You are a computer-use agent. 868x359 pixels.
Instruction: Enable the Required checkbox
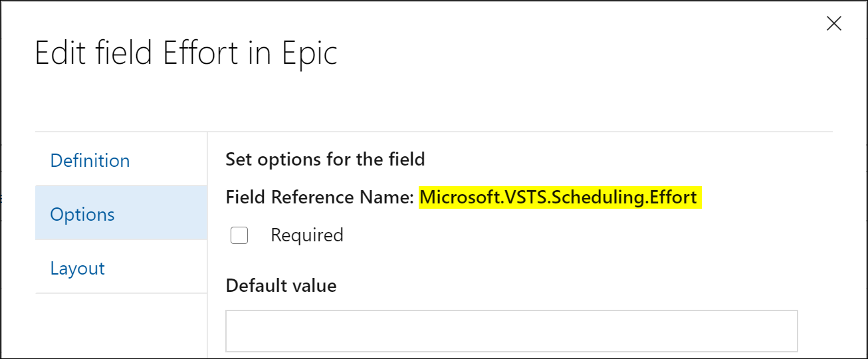[239, 235]
